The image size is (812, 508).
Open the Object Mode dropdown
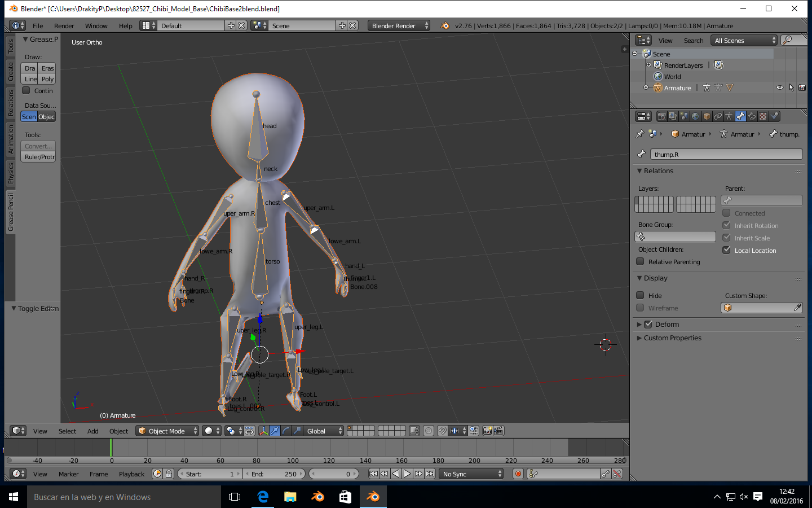click(168, 431)
